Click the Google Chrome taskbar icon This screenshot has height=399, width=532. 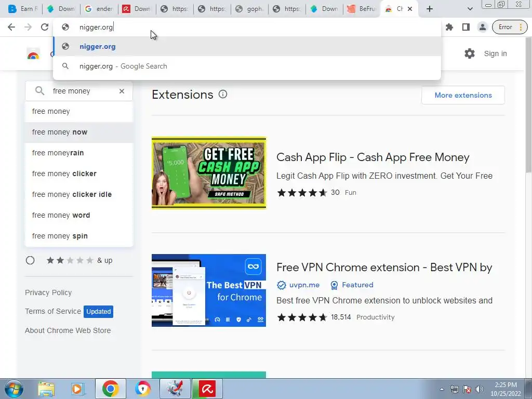110,389
